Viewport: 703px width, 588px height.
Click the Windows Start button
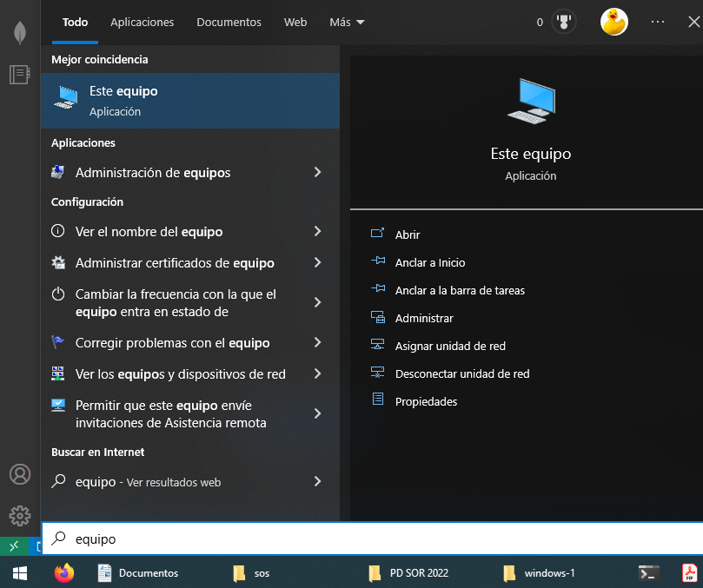pos(19,573)
